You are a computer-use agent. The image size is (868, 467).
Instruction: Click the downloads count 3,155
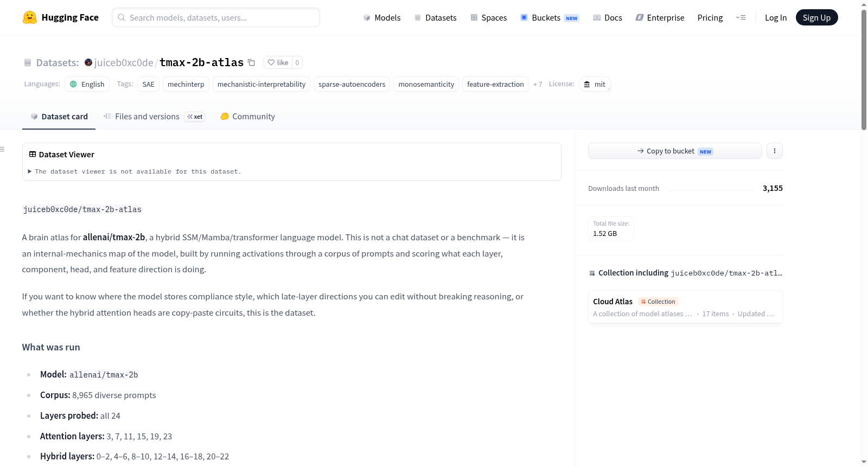tap(773, 188)
